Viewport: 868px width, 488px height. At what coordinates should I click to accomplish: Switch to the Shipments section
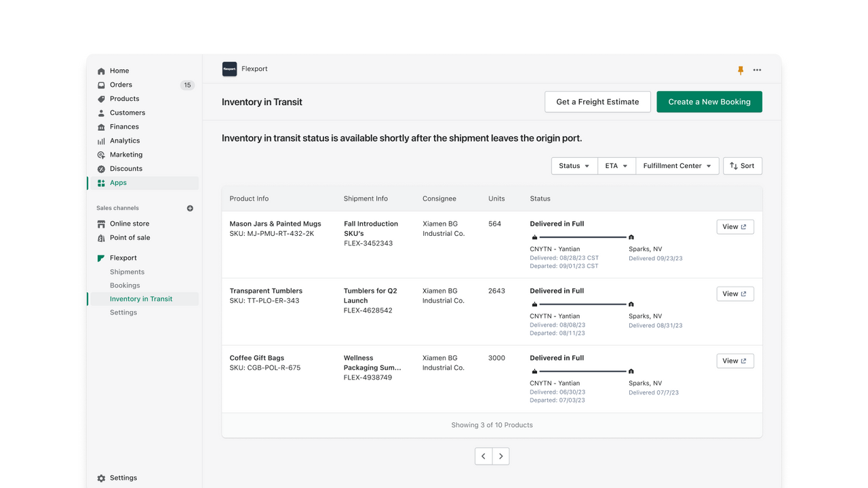127,271
